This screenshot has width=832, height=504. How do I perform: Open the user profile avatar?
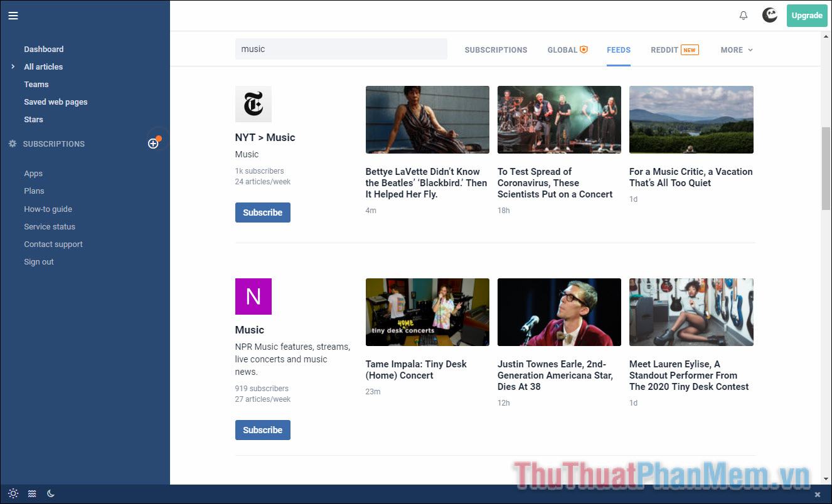pyautogui.click(x=770, y=15)
